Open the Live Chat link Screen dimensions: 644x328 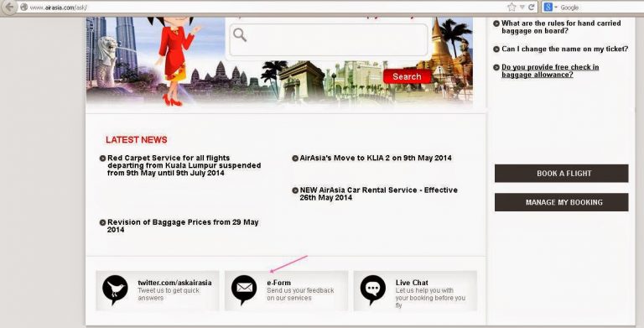[x=412, y=283]
